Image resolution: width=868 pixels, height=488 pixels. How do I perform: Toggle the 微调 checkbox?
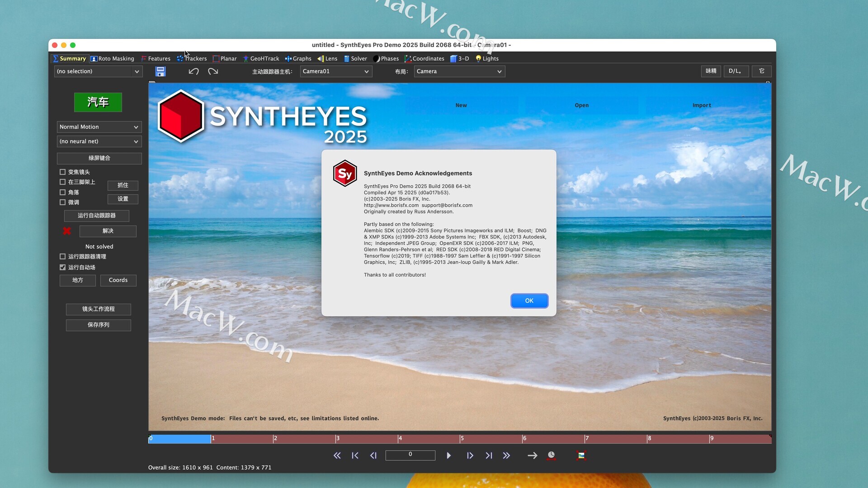[63, 202]
